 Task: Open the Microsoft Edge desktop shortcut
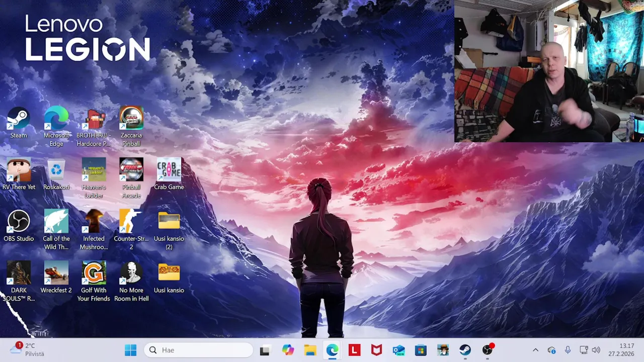[x=56, y=127]
